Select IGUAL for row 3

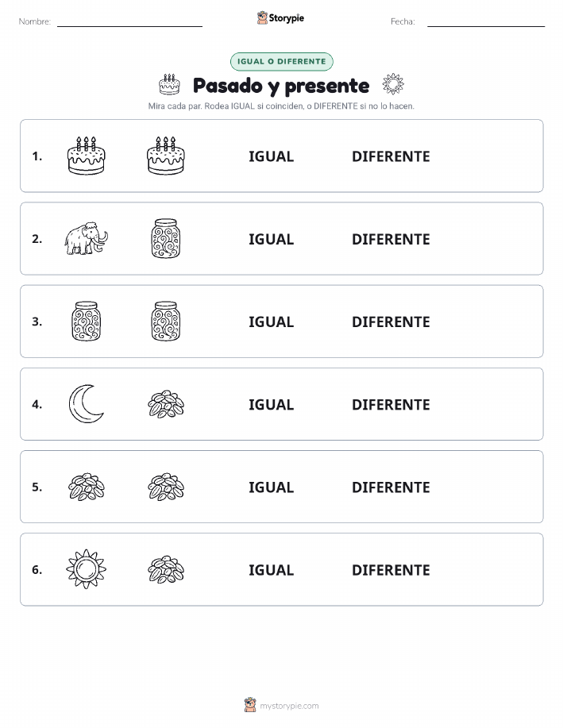[x=272, y=322]
